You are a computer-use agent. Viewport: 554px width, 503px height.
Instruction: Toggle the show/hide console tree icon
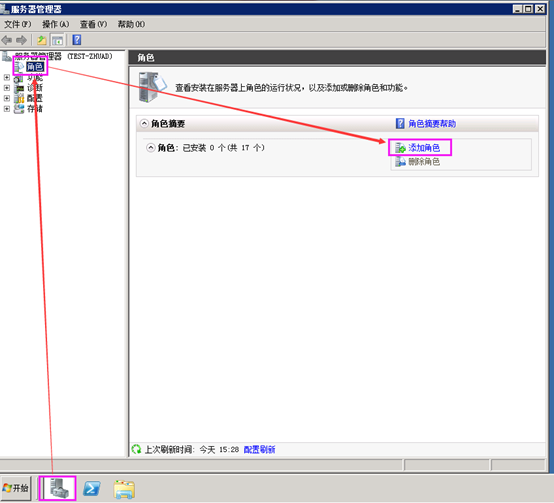pyautogui.click(x=57, y=40)
